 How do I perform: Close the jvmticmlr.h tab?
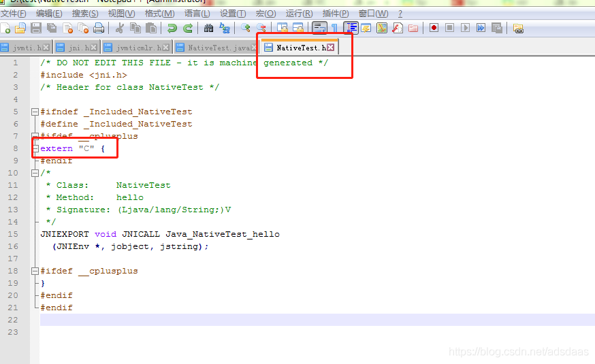click(166, 48)
